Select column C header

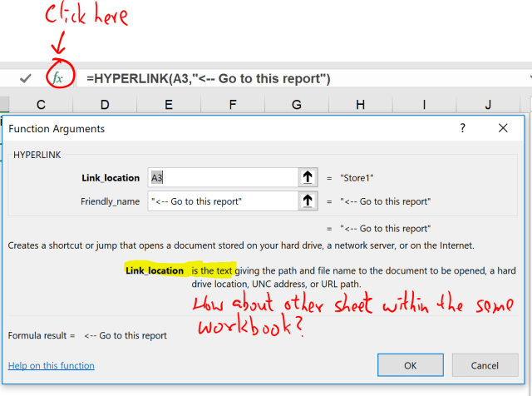[41, 105]
